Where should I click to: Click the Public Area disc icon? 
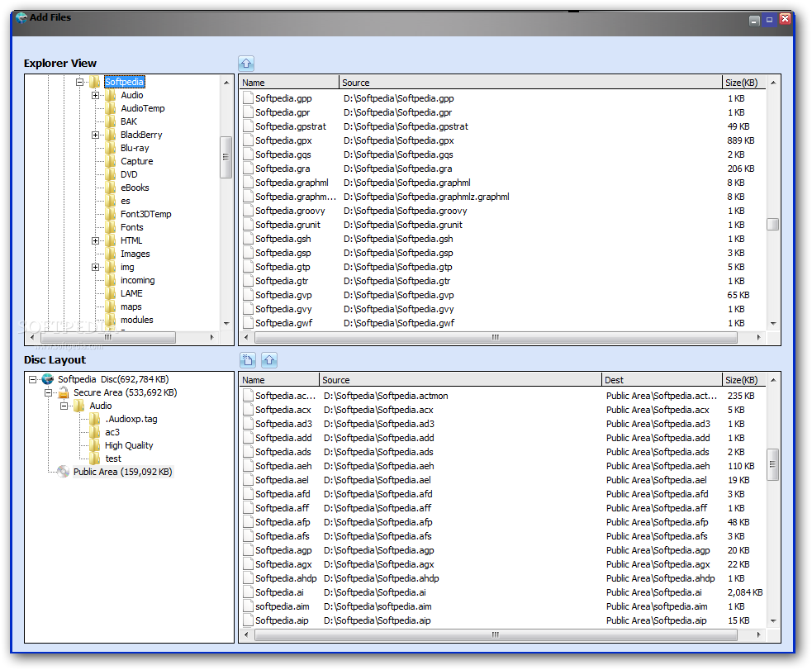(x=63, y=472)
